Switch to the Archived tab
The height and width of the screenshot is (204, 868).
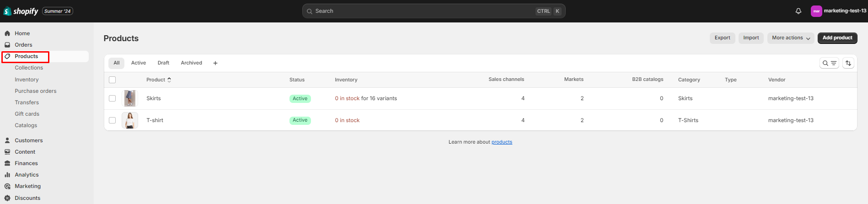pos(191,63)
